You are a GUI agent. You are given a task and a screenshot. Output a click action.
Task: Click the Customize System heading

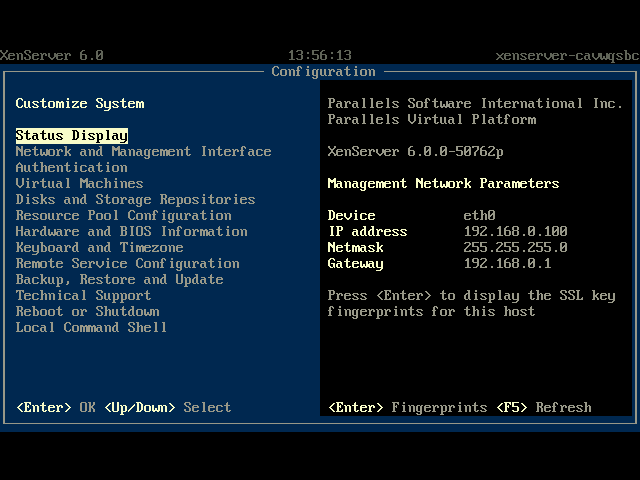(80, 103)
